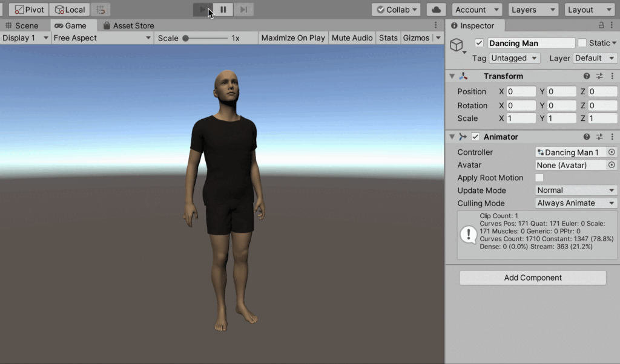Open Animator presets icon
The width and height of the screenshot is (620, 364).
click(599, 137)
